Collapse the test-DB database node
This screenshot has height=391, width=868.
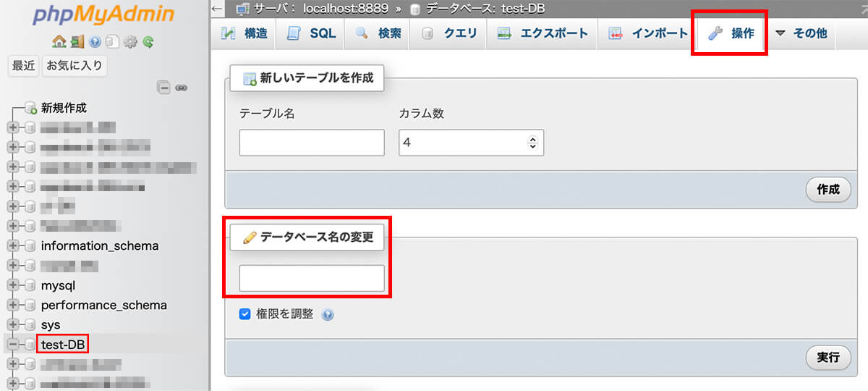click(x=13, y=344)
